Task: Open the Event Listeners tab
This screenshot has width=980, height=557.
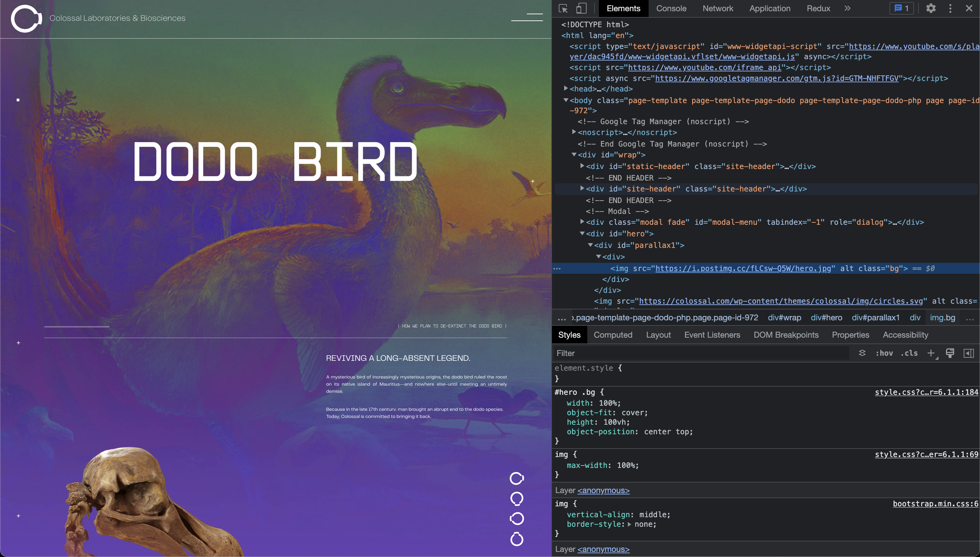Action: [712, 335]
